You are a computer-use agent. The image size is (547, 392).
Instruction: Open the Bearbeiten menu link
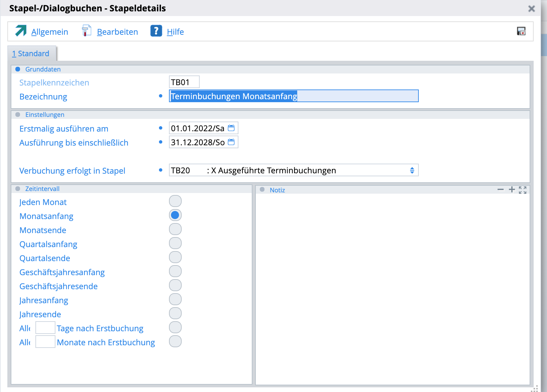tap(117, 32)
